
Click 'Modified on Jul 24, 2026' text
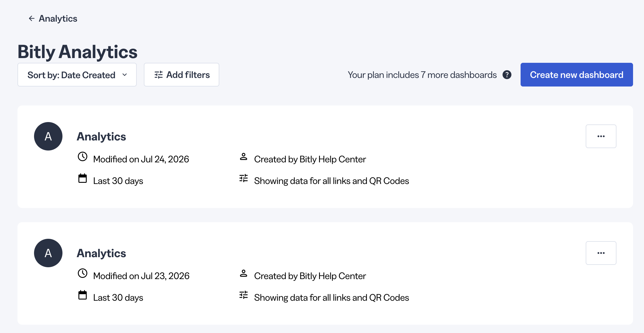tap(141, 159)
